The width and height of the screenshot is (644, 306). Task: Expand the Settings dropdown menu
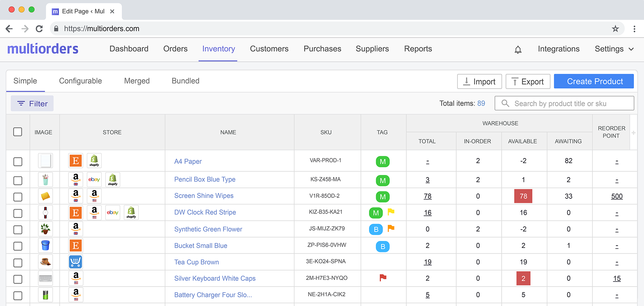[x=614, y=49]
